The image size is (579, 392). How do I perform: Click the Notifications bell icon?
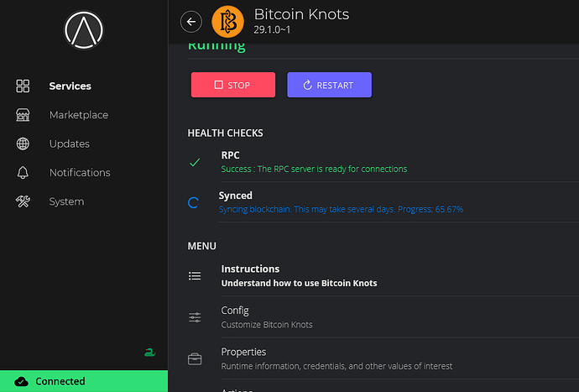(23, 173)
